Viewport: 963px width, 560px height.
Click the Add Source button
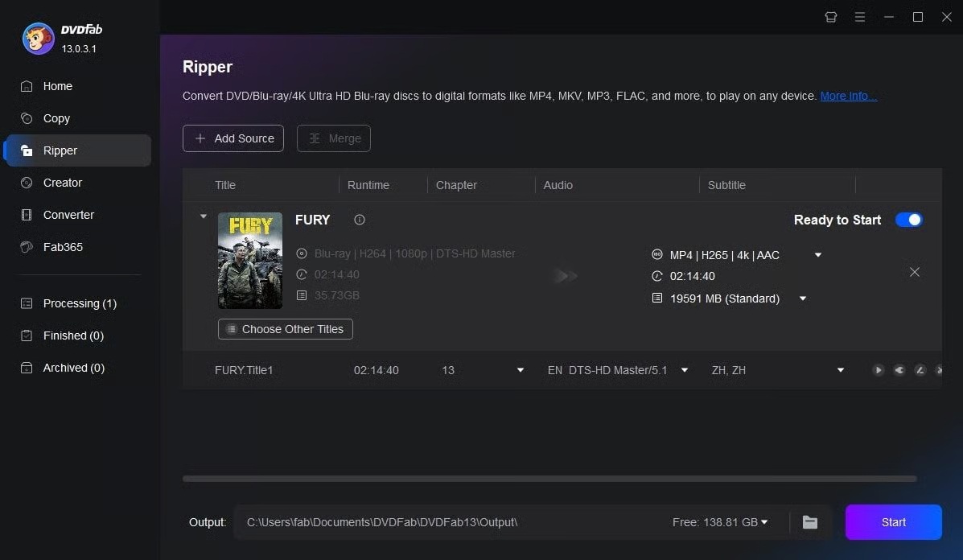[233, 138]
